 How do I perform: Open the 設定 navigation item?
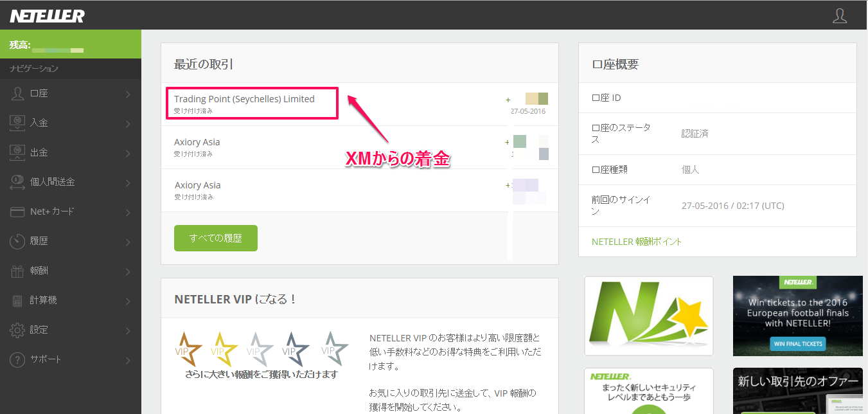pos(71,330)
